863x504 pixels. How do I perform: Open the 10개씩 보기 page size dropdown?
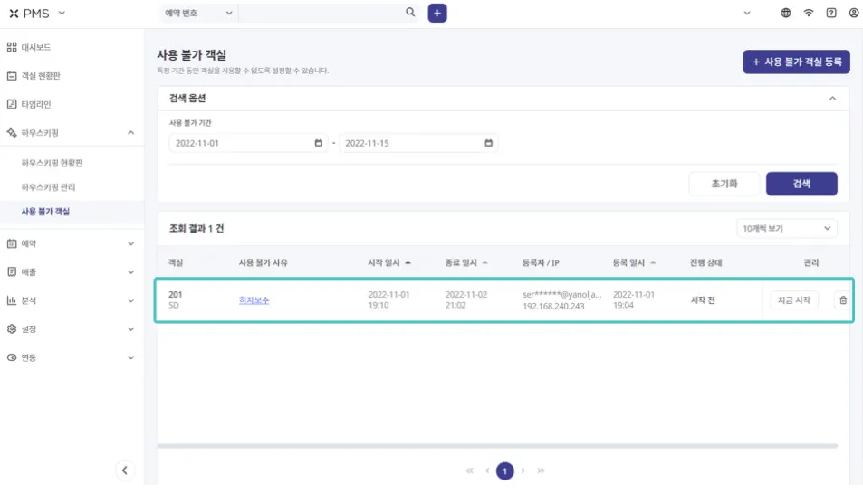point(787,229)
